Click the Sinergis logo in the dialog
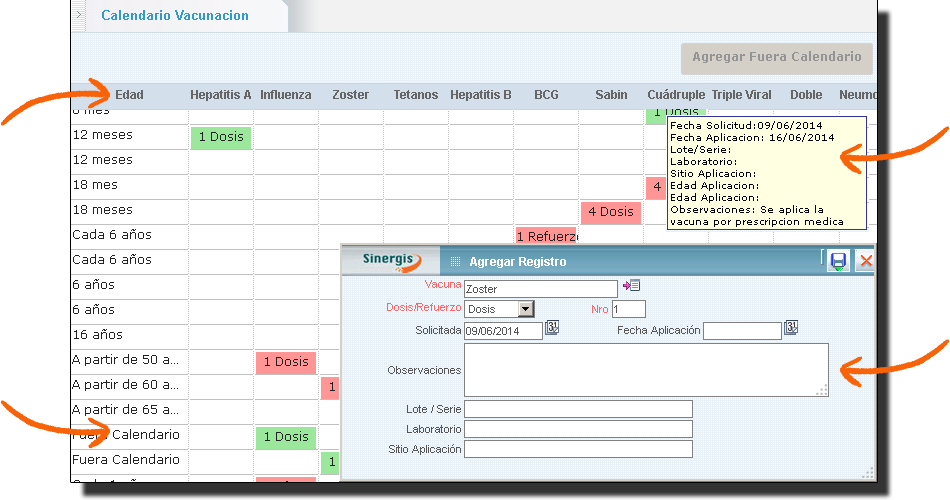 390,260
